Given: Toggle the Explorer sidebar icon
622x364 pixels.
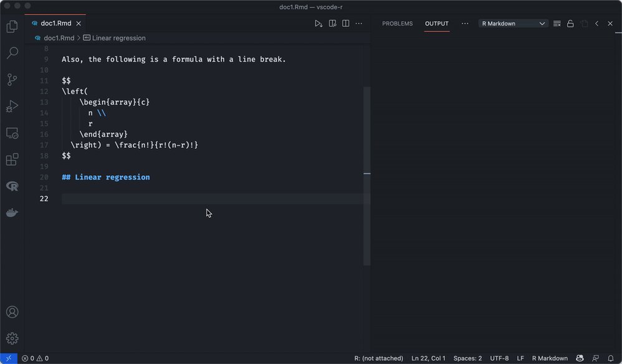Looking at the screenshot, I should (x=12, y=26).
